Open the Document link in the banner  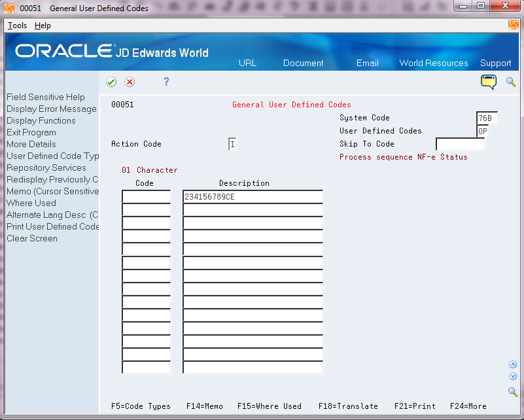[x=303, y=63]
